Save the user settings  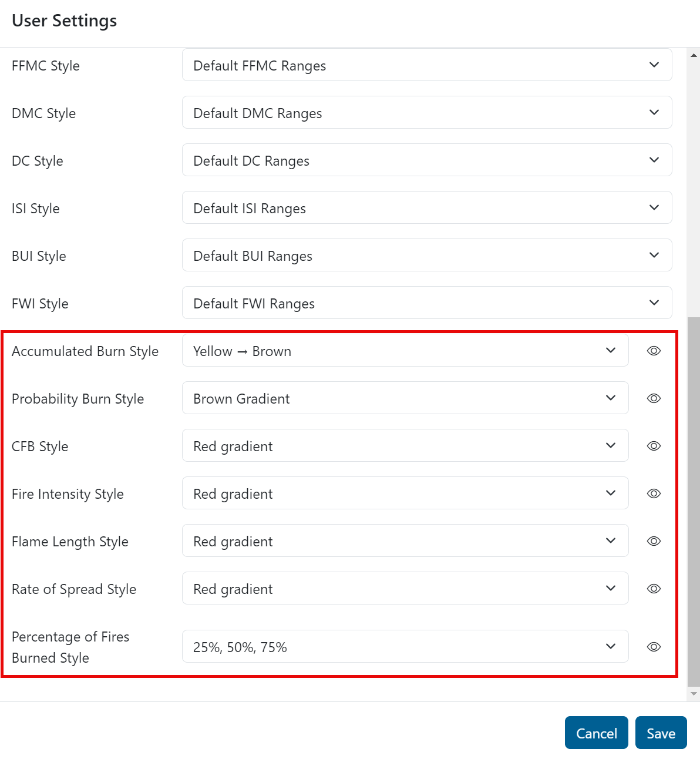661,733
